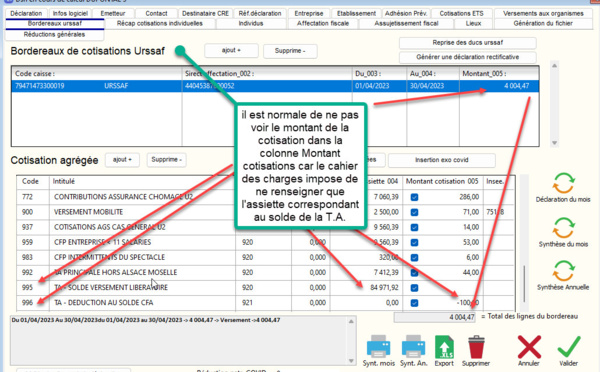Click the Synthèse Annuelle refresh icon
Screen dimensions: 600x372
(x=563, y=271)
